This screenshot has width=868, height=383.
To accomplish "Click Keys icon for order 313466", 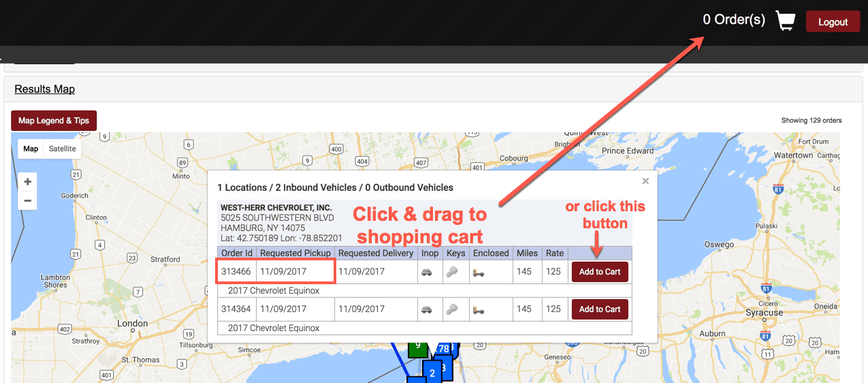I will (x=452, y=272).
